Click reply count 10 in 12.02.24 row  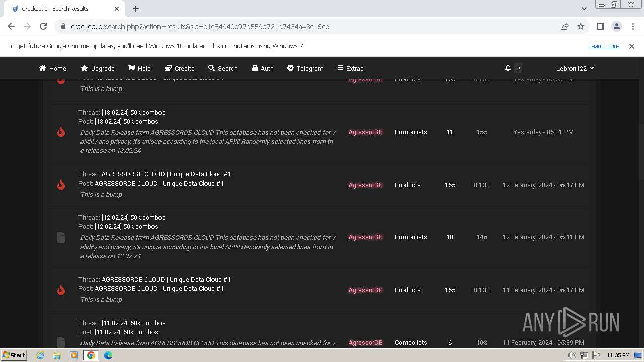(x=450, y=237)
